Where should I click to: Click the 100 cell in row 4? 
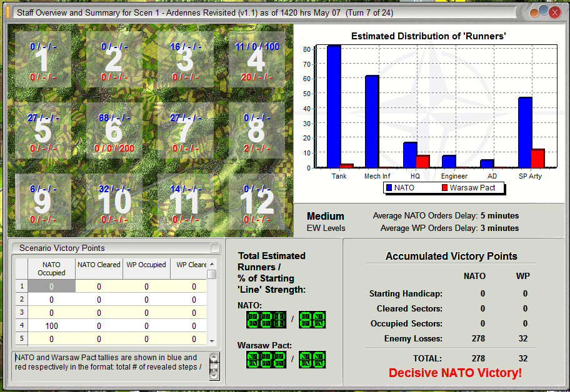pyautogui.click(x=52, y=326)
